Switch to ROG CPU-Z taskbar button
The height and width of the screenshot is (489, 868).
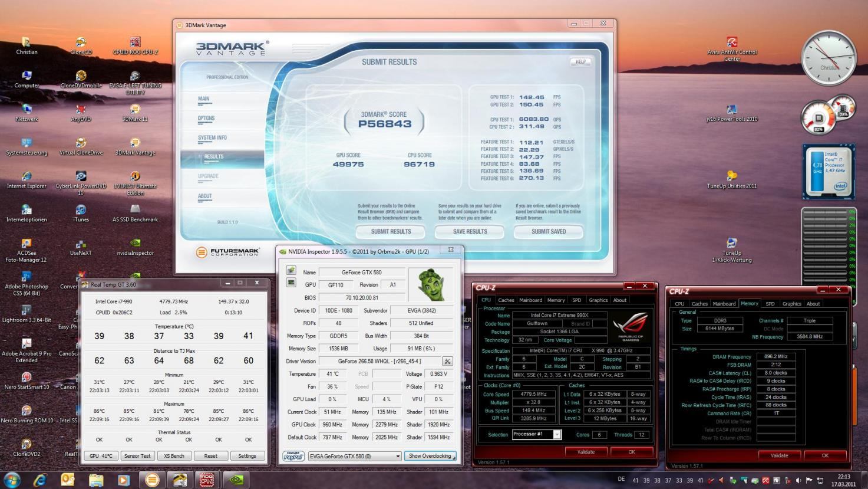[x=206, y=479]
